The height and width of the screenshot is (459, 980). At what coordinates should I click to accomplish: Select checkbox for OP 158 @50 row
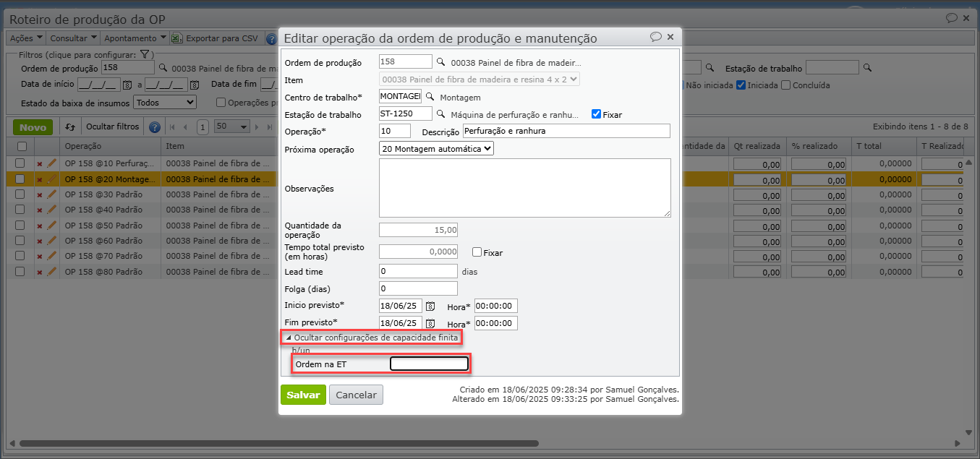pos(21,226)
